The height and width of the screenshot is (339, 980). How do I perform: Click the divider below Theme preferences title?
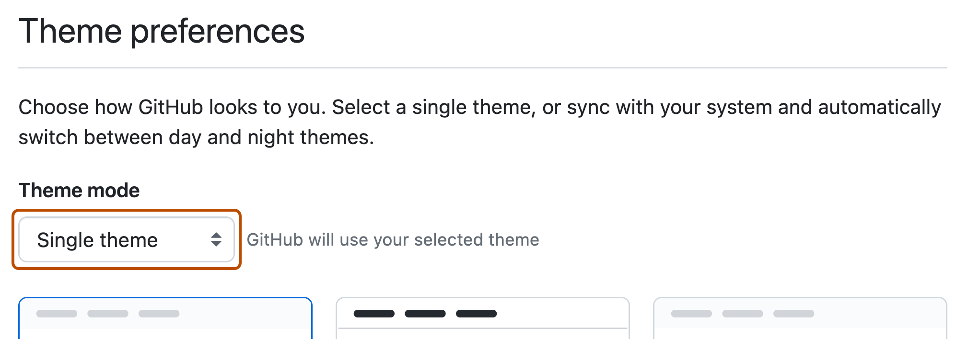click(x=490, y=66)
